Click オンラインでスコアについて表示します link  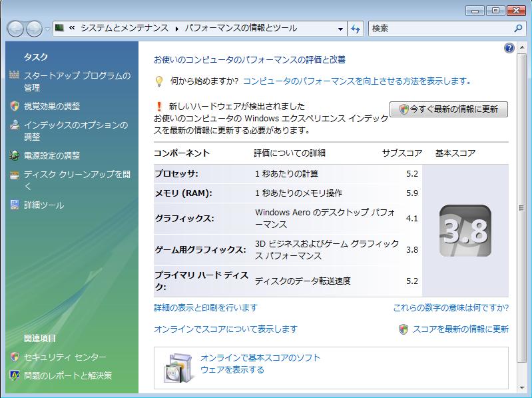pyautogui.click(x=226, y=329)
